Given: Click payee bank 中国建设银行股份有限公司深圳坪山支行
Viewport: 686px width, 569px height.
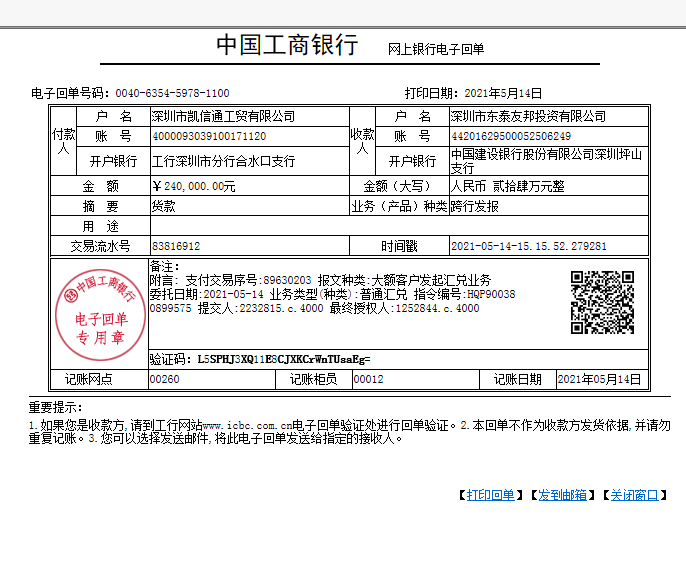Looking at the screenshot, I should pyautogui.click(x=546, y=161).
